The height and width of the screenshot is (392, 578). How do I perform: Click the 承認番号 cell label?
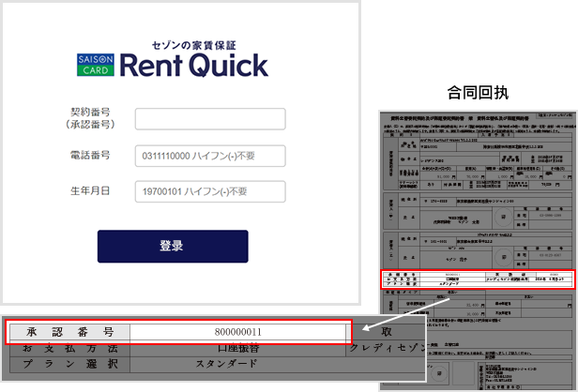[x=69, y=332]
